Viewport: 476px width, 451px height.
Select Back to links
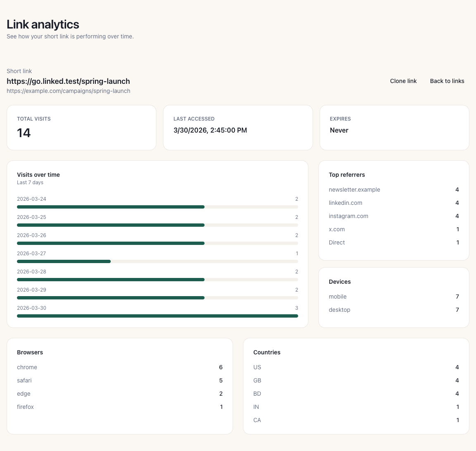click(447, 81)
